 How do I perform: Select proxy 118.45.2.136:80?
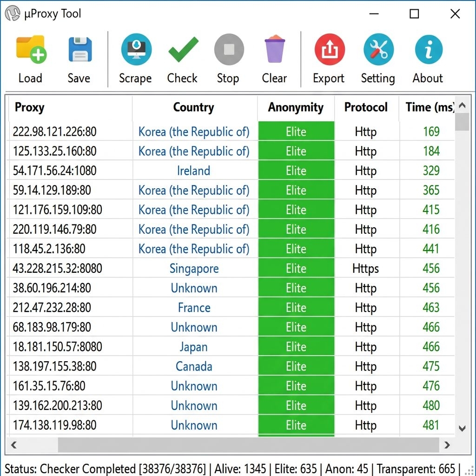coord(49,249)
